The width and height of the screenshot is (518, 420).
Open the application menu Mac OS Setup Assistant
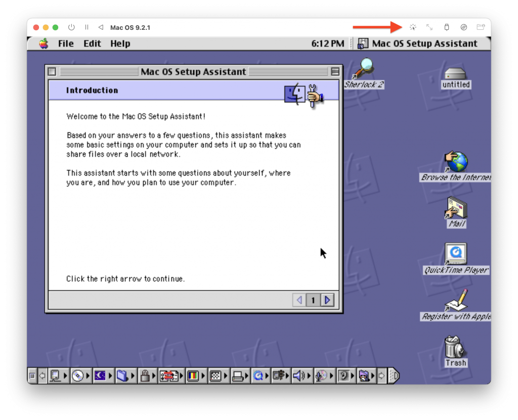pyautogui.click(x=418, y=43)
